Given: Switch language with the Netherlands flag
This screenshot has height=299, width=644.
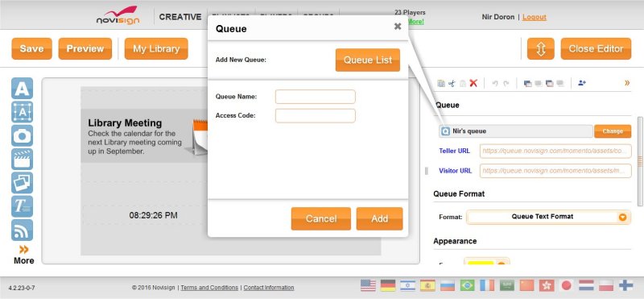Looking at the screenshot, I should (587, 285).
